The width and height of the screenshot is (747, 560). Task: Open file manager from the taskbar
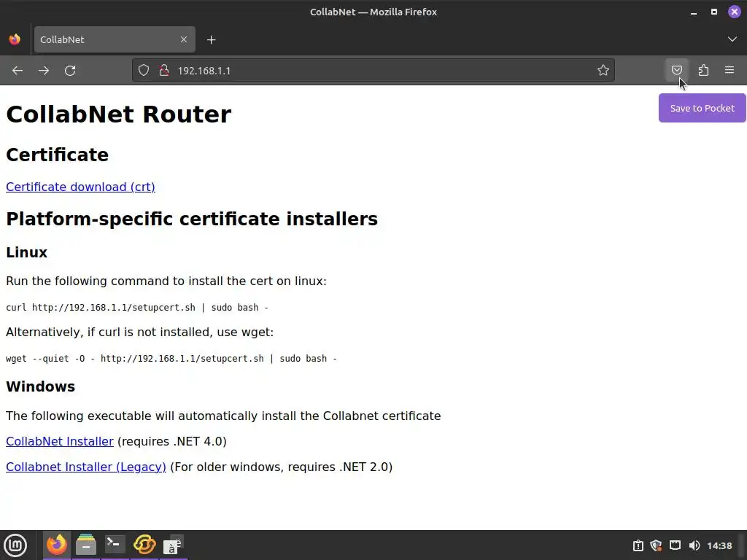(86, 545)
